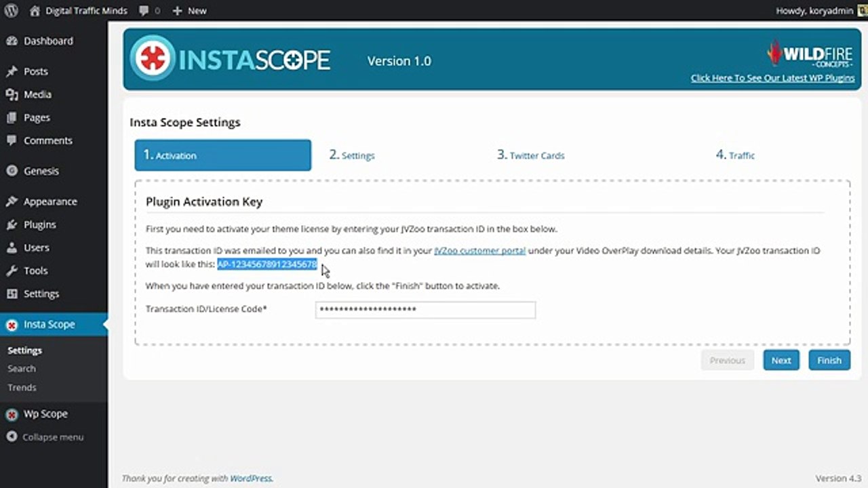Click the Previous button
The width and height of the screenshot is (868, 488).
coord(728,360)
